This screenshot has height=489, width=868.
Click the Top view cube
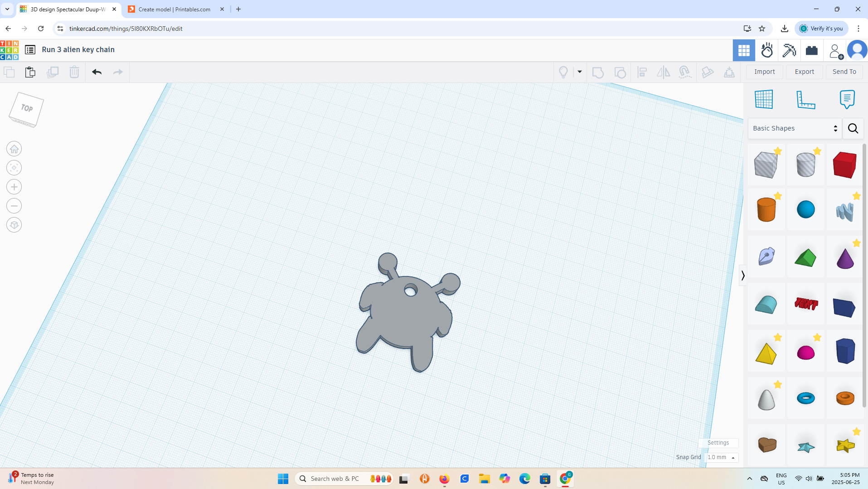(26, 109)
